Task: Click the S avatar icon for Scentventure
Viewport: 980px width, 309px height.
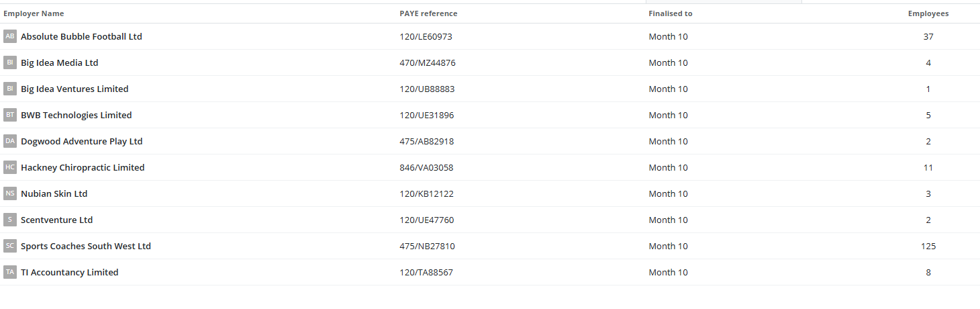Action: point(9,220)
